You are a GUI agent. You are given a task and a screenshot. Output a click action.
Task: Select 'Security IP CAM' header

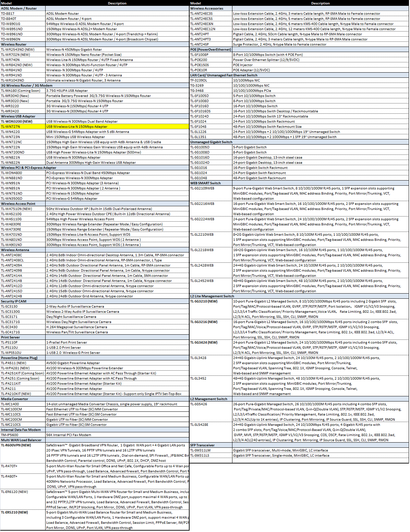point(23,301)
